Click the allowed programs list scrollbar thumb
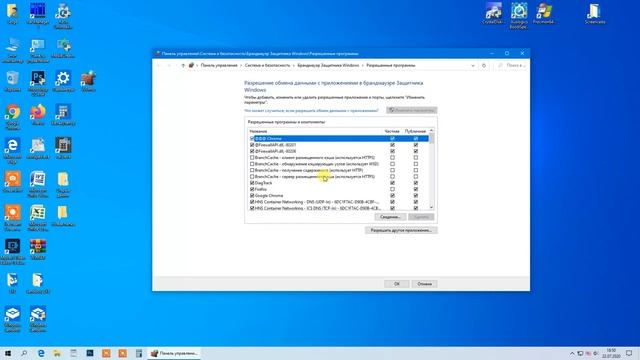 tap(432, 138)
